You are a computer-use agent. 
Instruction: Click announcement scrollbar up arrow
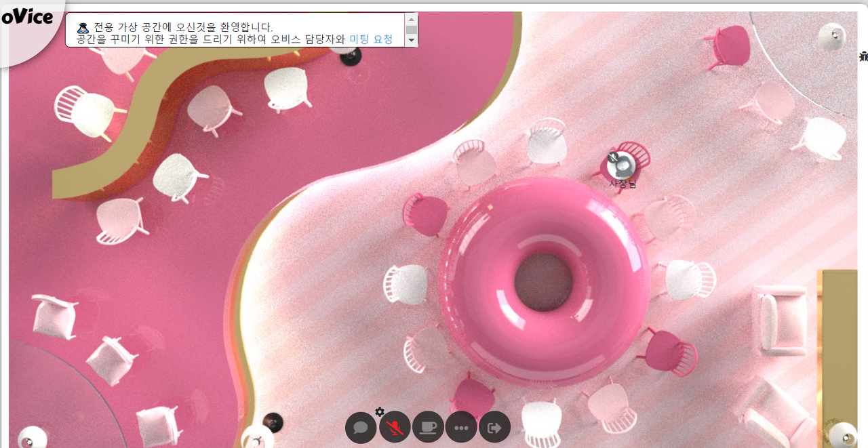click(x=411, y=19)
